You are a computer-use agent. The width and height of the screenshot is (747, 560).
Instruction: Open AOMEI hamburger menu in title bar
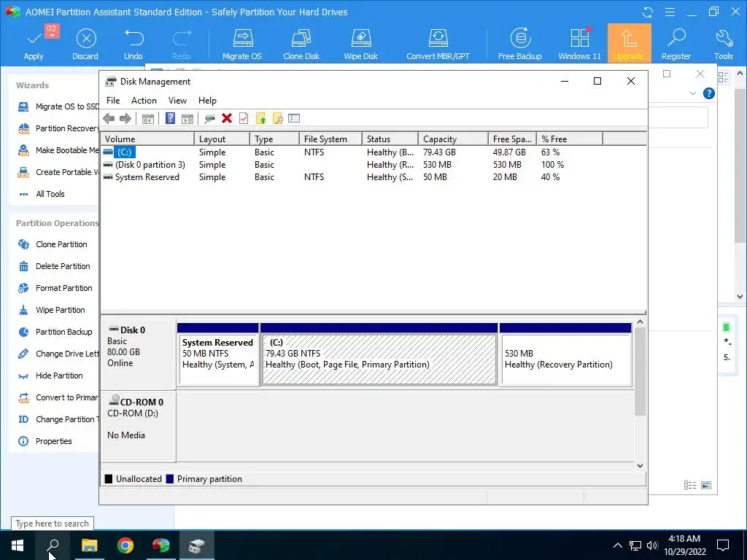[670, 12]
